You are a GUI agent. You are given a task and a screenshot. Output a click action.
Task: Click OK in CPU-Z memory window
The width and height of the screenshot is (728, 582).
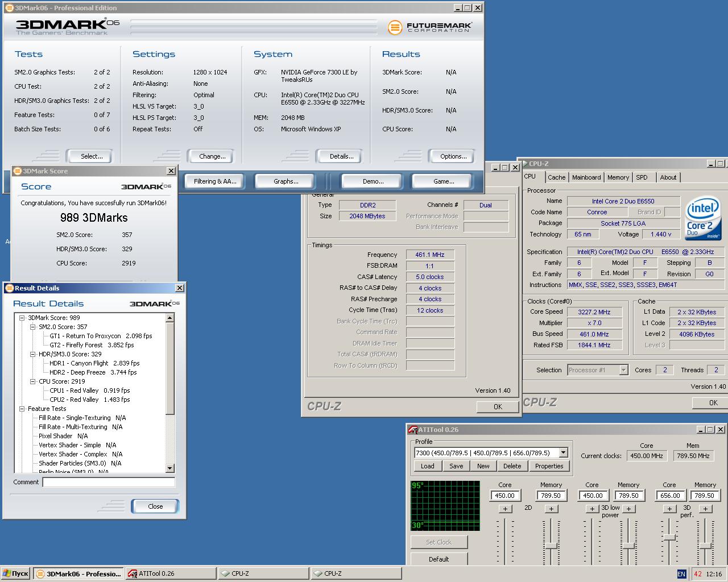[x=498, y=406]
